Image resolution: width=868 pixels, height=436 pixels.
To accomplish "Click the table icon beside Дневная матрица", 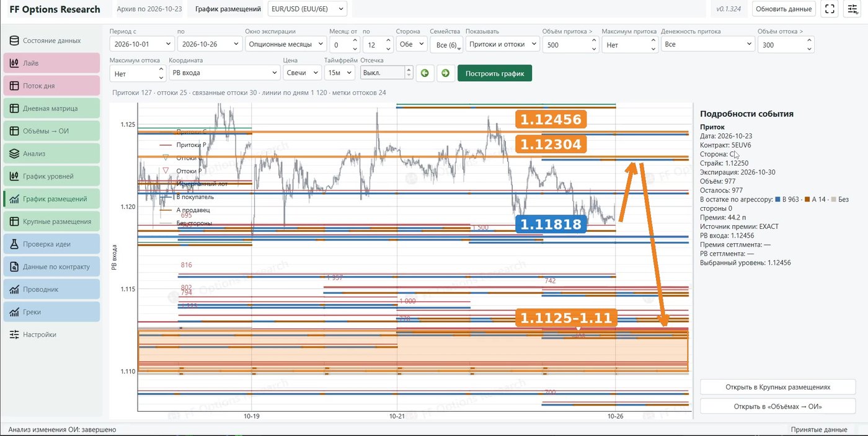I will tap(14, 109).
